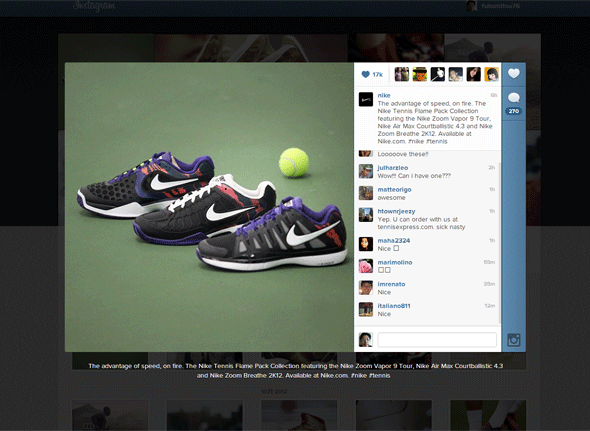Click the 'awesome' comment text
Viewport: 590px width, 431px height.
[391, 198]
